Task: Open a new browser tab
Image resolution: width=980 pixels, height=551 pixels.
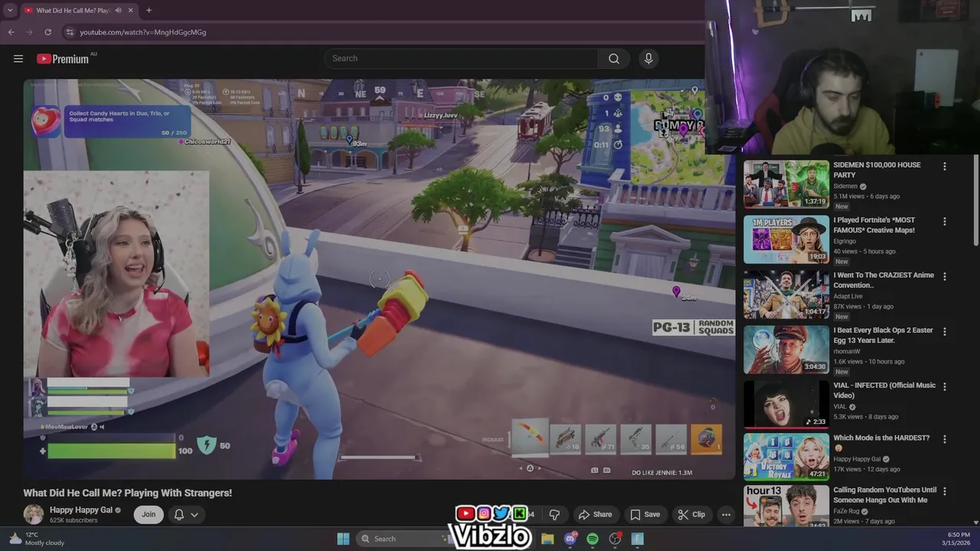Action: click(149, 10)
